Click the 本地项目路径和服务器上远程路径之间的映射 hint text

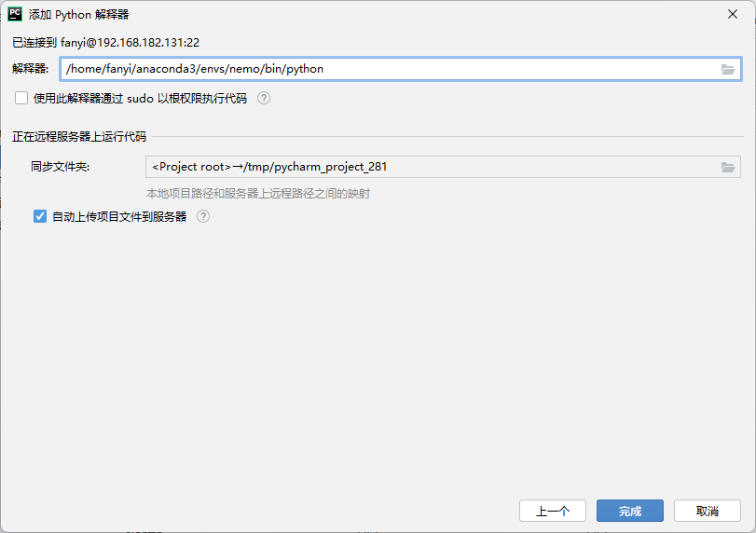click(258, 194)
